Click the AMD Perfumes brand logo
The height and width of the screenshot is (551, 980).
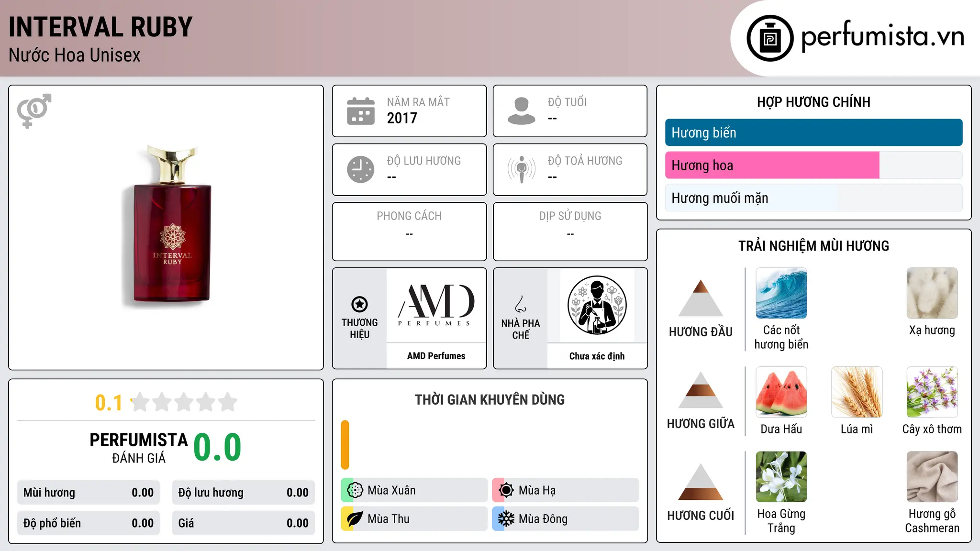[x=436, y=305]
